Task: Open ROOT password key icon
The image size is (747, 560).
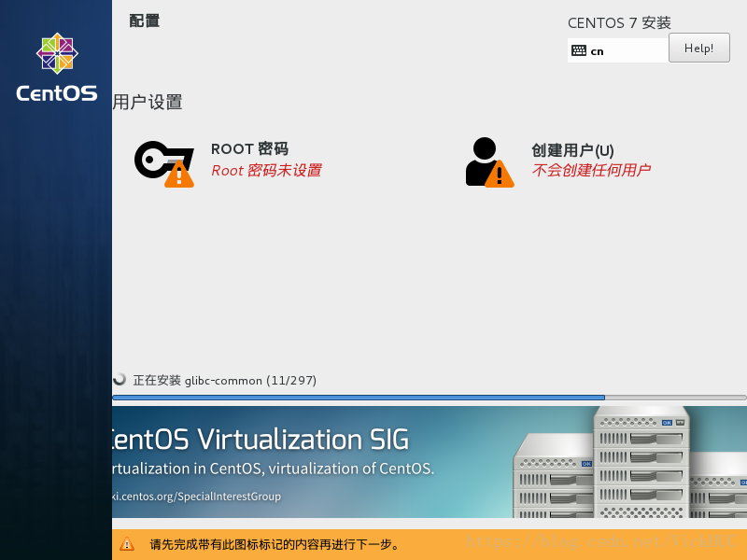Action: [164, 163]
